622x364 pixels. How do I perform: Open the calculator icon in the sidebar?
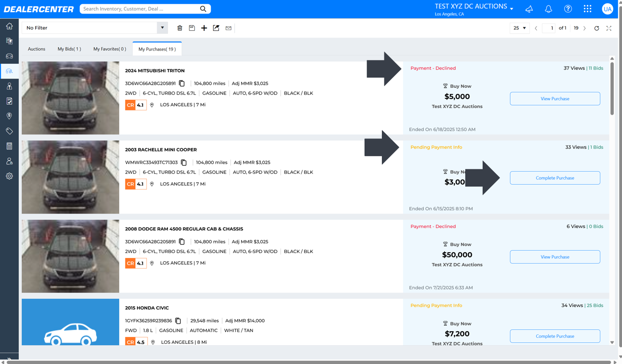point(9,146)
